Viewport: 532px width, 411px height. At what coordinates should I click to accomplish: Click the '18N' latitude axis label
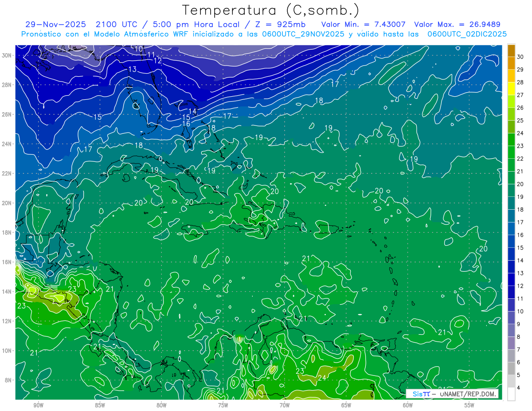[7, 232]
